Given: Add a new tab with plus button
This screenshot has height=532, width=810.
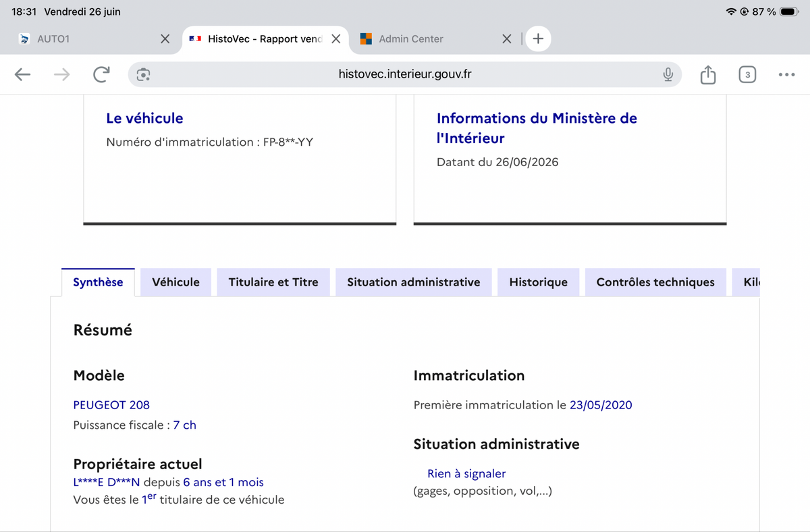Looking at the screenshot, I should pos(538,38).
